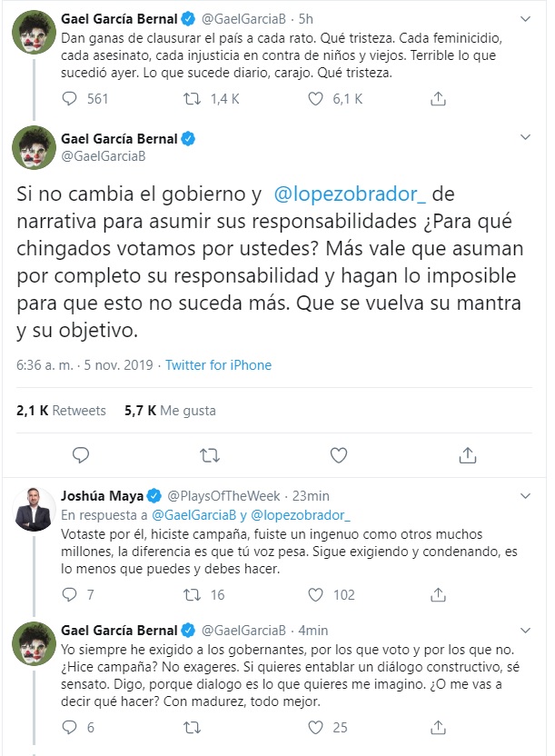Share the main tweet in large text

(468, 454)
